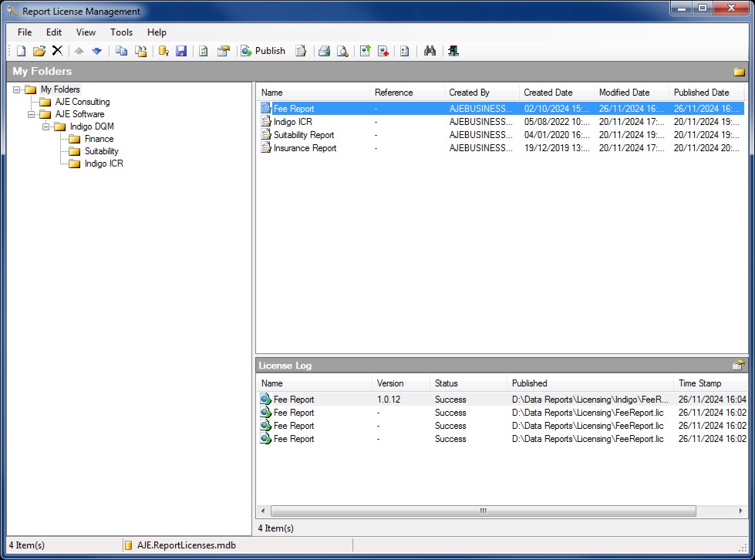Open the Tools menu
Screen dimensions: 755x560
pos(121,32)
